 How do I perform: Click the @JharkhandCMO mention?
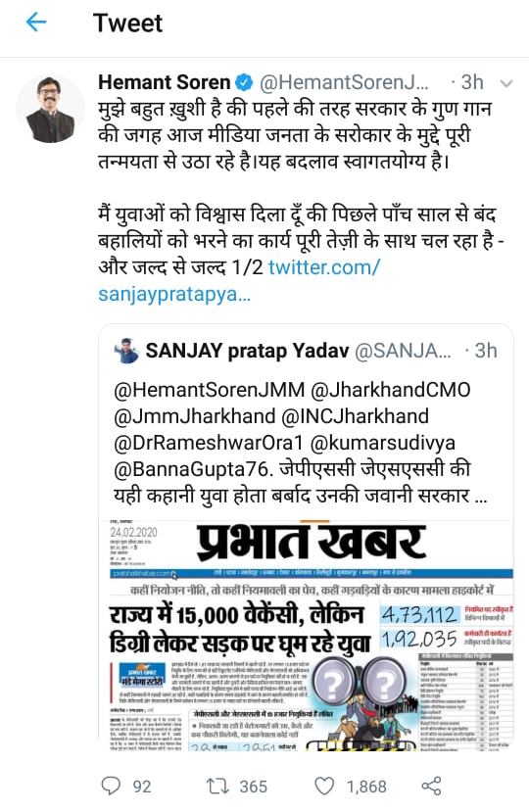(x=391, y=390)
